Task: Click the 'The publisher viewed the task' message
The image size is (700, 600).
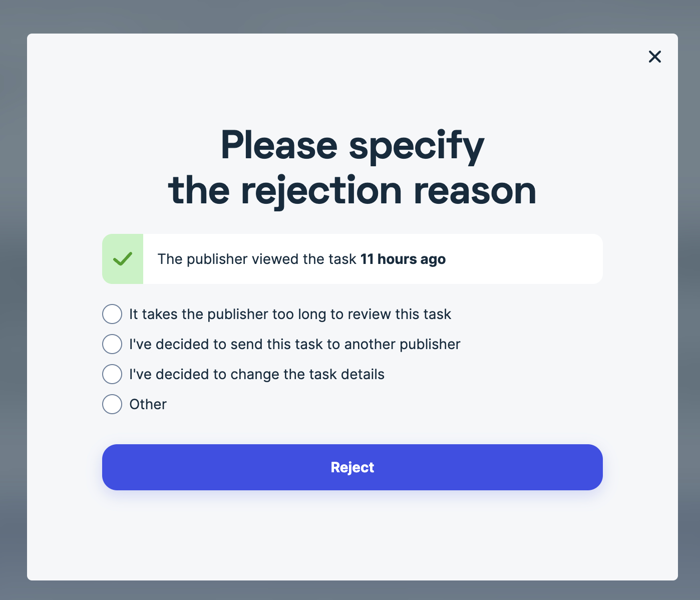Action: pos(256,259)
